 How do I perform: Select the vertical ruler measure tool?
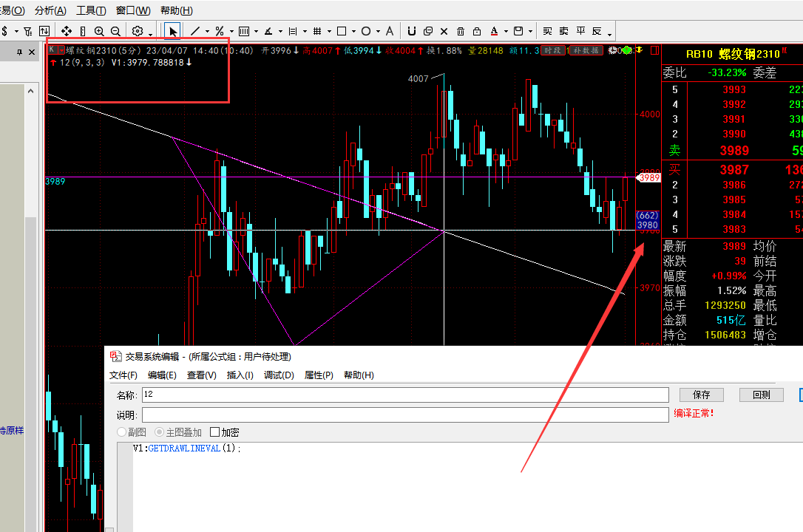[x=83, y=31]
